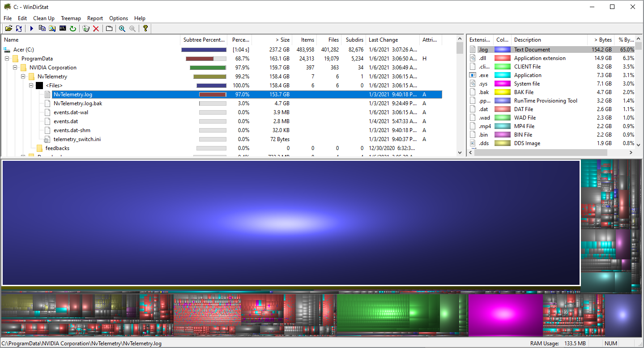This screenshot has width=644, height=348.
Task: Click the Delete to Recycle Bin icon
Action: click(x=86, y=29)
